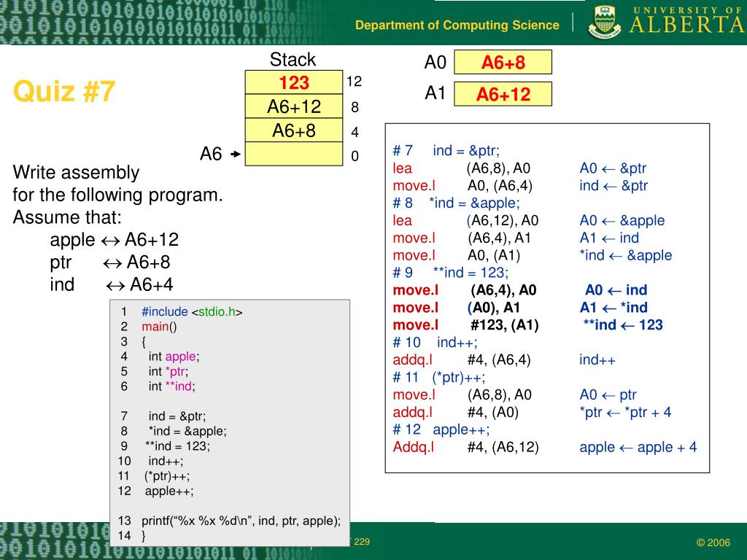Select the A1 register box showing "A6+12"
747x560 pixels.
(x=503, y=94)
